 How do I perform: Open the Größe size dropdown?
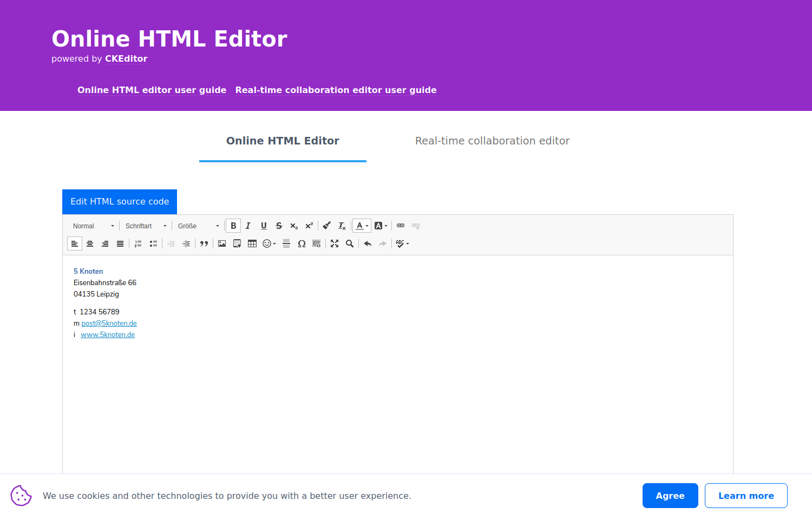[x=197, y=226]
